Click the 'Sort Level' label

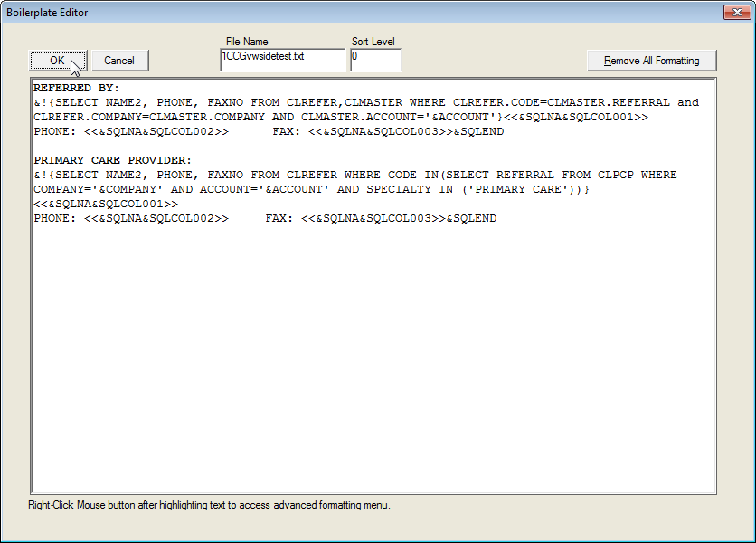tap(373, 42)
